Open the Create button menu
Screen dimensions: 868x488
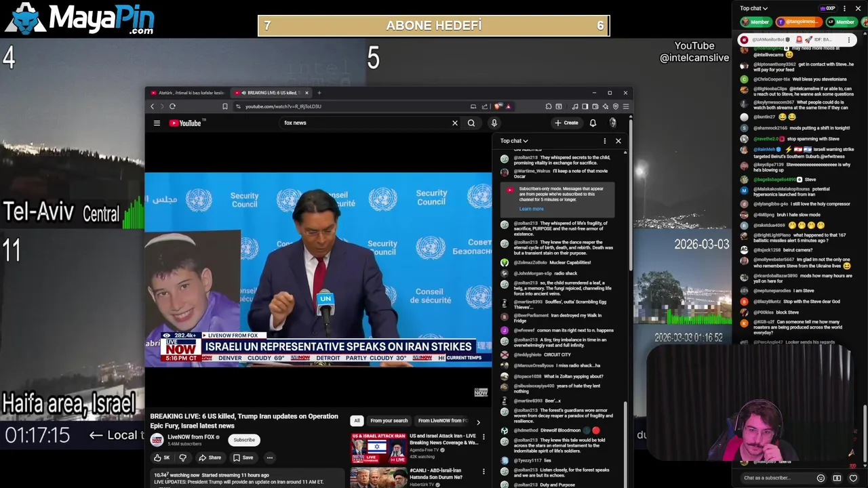tap(566, 123)
